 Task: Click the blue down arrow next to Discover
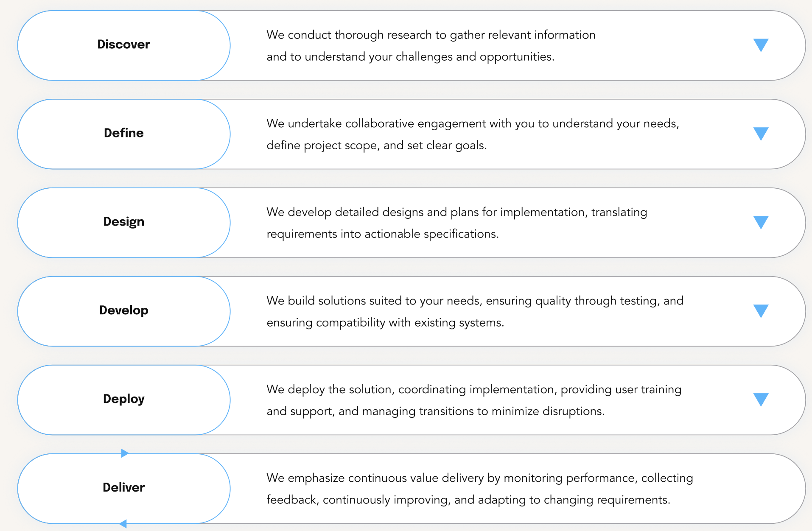click(761, 45)
